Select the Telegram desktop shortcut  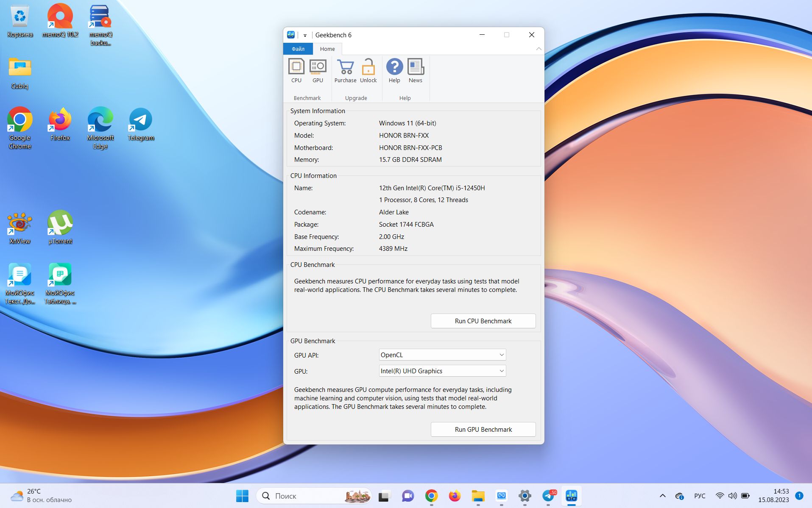[x=141, y=124]
